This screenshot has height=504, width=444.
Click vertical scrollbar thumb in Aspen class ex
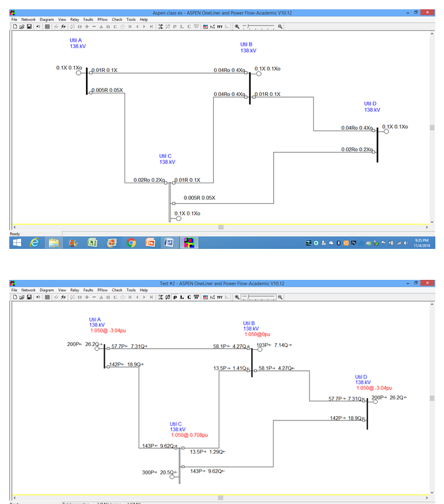pos(432,128)
